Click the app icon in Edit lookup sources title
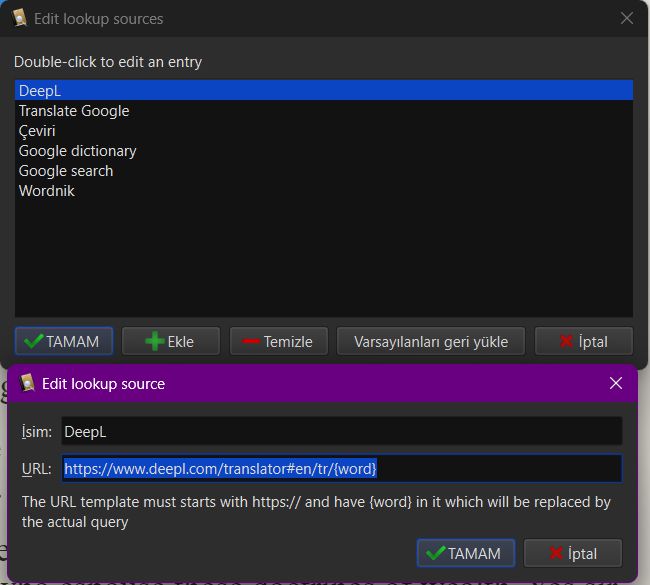 (19, 18)
